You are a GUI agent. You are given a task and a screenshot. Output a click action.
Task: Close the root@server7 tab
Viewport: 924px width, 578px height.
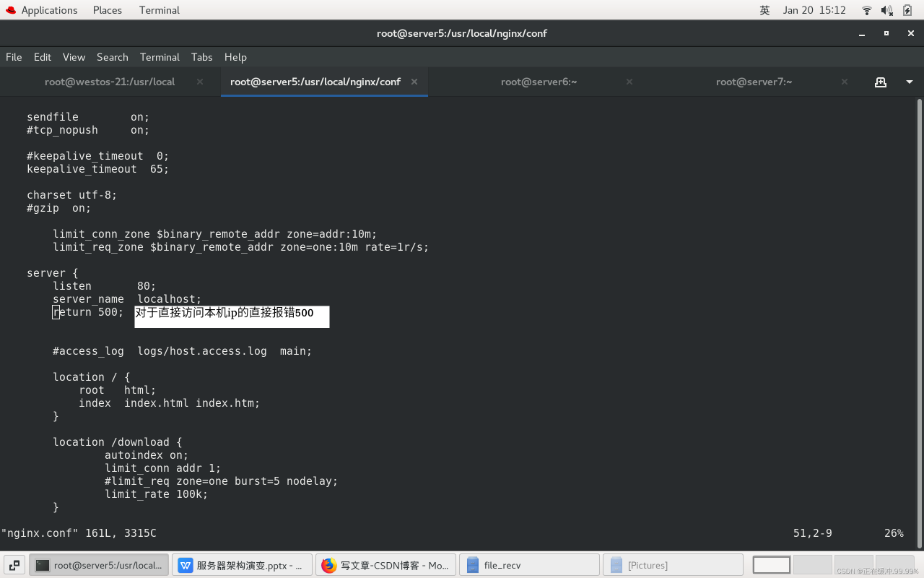point(845,82)
